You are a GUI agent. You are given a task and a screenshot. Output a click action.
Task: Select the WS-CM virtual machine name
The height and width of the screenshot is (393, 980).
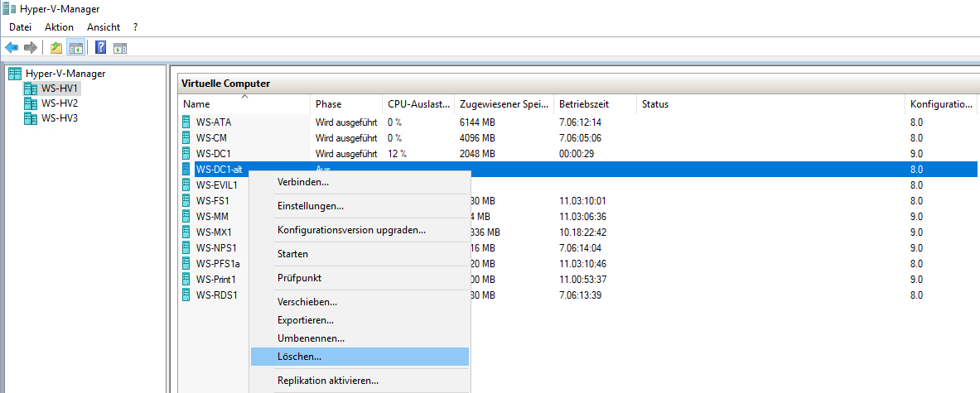[210, 138]
